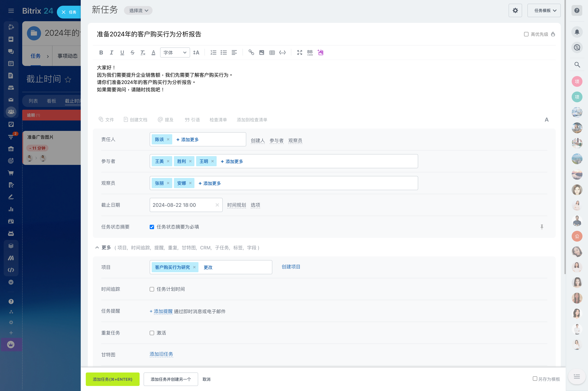Screen dimensions: 588x391
Task: Open the task form settings gear
Action: click(515, 10)
